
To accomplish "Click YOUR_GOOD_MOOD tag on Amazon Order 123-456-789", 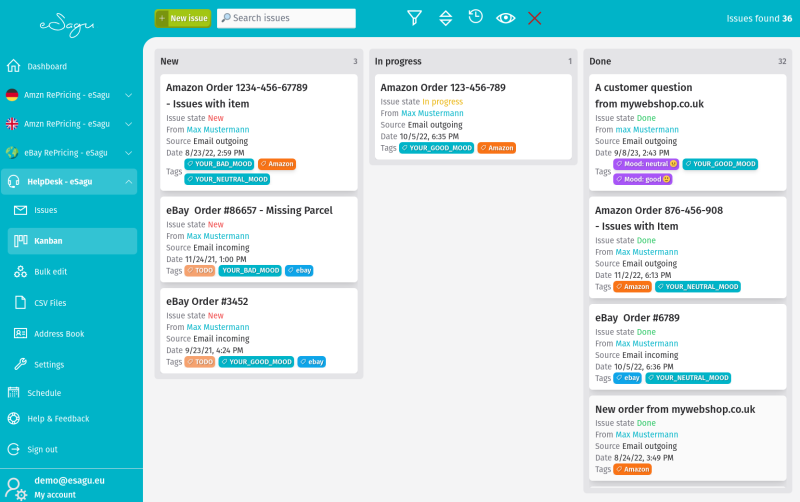I will (437, 148).
